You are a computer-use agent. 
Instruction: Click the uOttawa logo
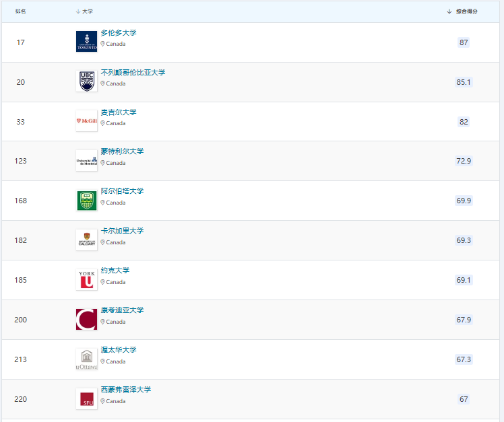click(86, 359)
